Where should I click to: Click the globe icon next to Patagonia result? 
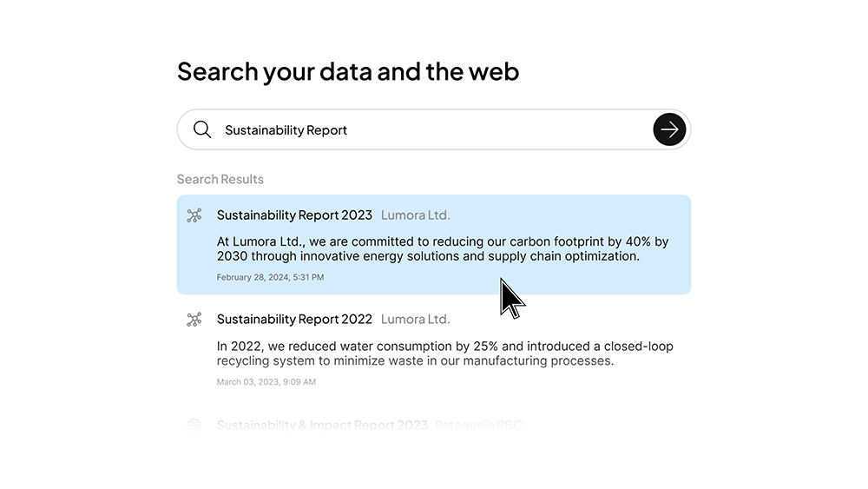click(x=194, y=425)
